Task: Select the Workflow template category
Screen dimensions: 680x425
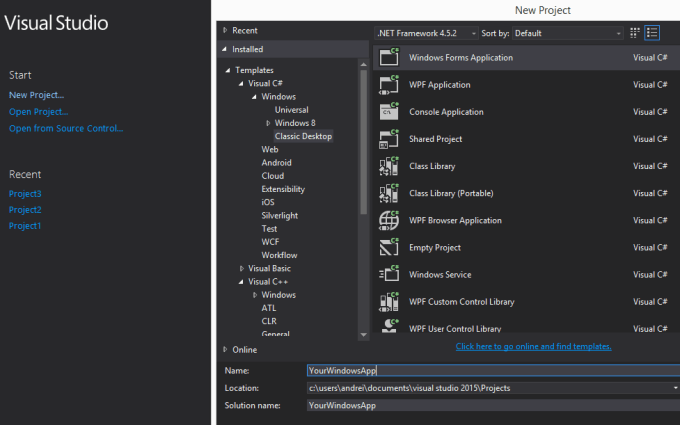Action: point(279,255)
